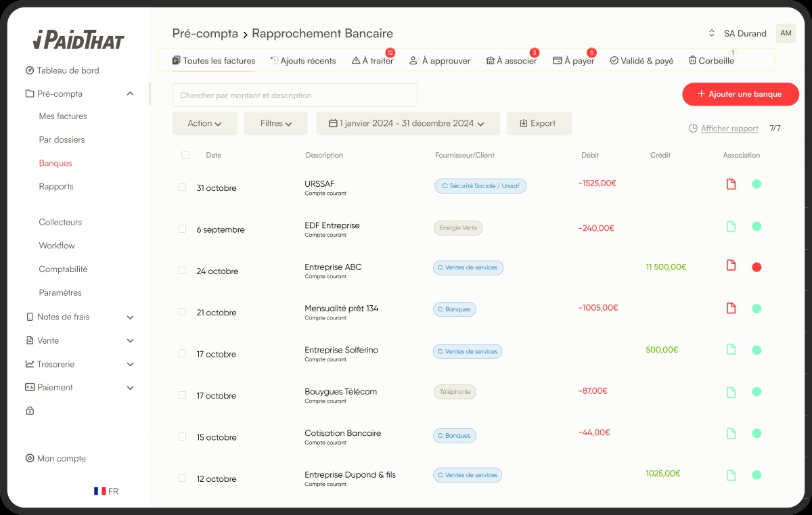
Task: Click the AM user avatar
Action: coord(786,33)
